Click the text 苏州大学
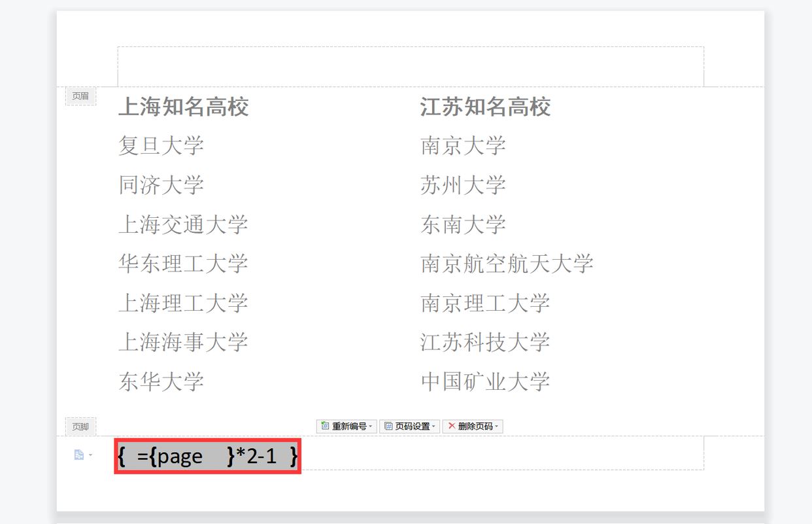 click(464, 185)
